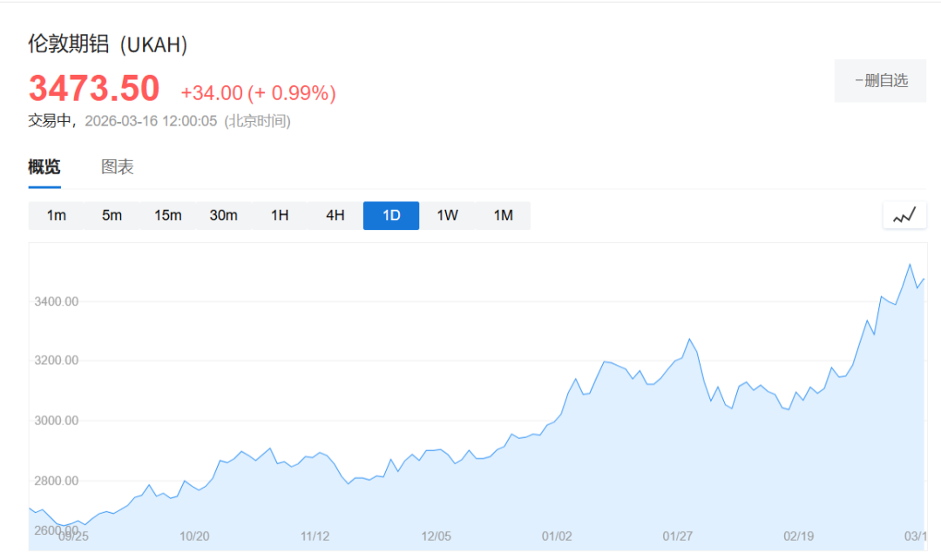Switch to the 概览 overview tab
The height and width of the screenshot is (560, 941).
(44, 167)
